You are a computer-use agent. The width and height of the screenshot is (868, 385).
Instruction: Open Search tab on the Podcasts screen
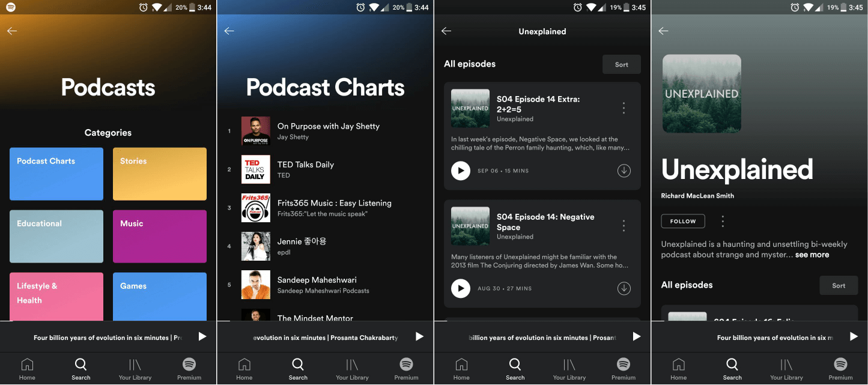pyautogui.click(x=80, y=369)
